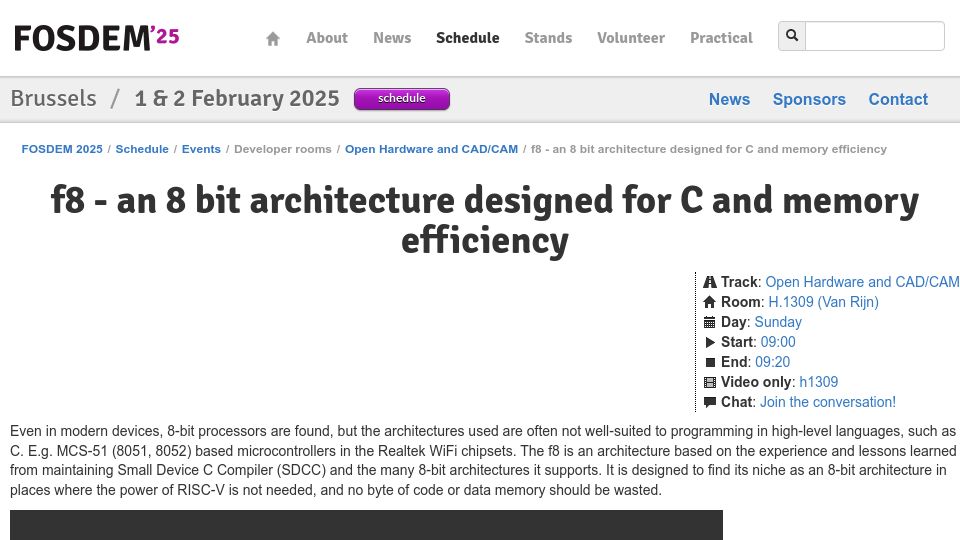This screenshot has height=540, width=960.
Task: Click the 09:00 start time link
Action: (x=778, y=342)
